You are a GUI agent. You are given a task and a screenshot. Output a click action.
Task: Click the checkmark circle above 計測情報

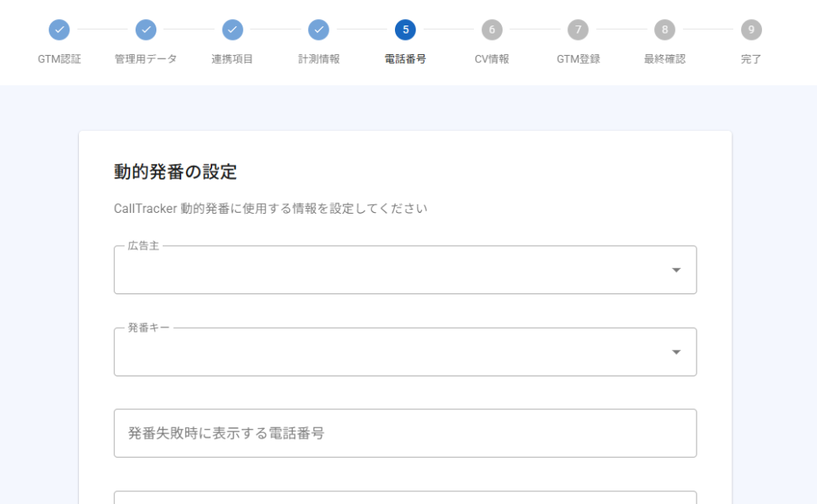click(318, 30)
